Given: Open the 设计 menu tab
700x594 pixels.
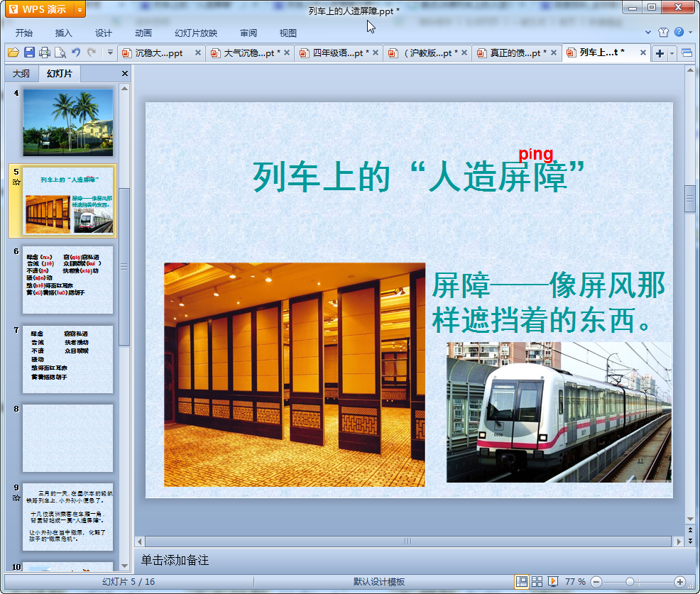Looking at the screenshot, I should click(x=103, y=33).
